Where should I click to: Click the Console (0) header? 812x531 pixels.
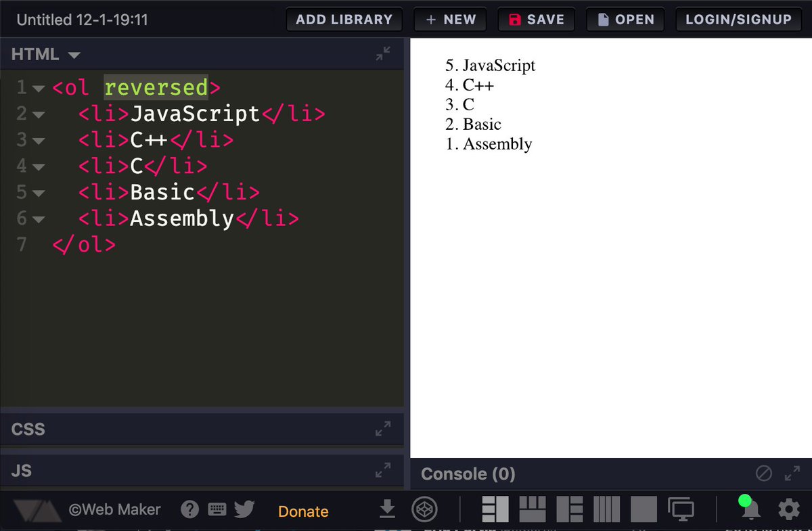(x=468, y=474)
